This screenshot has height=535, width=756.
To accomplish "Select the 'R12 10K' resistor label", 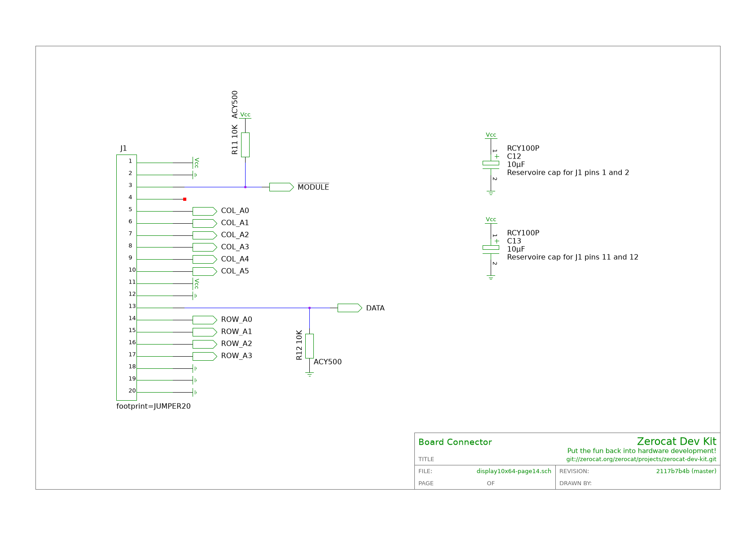I will 299,345.
